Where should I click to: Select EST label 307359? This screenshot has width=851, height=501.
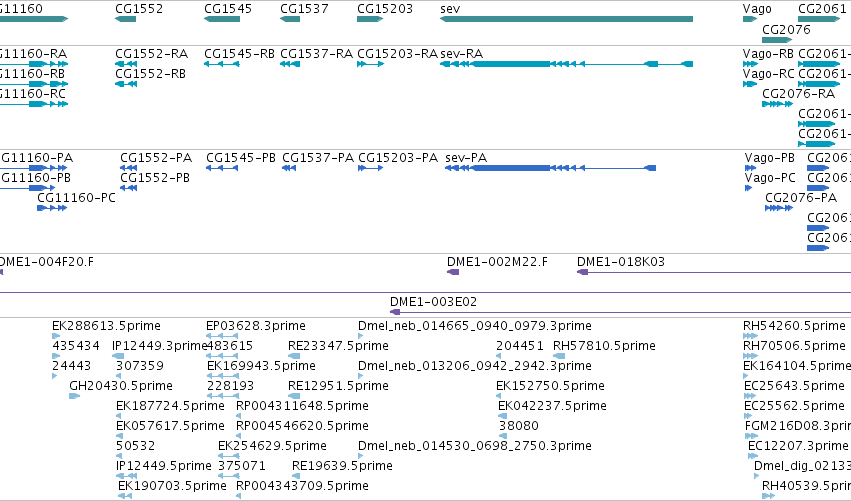[140, 366]
